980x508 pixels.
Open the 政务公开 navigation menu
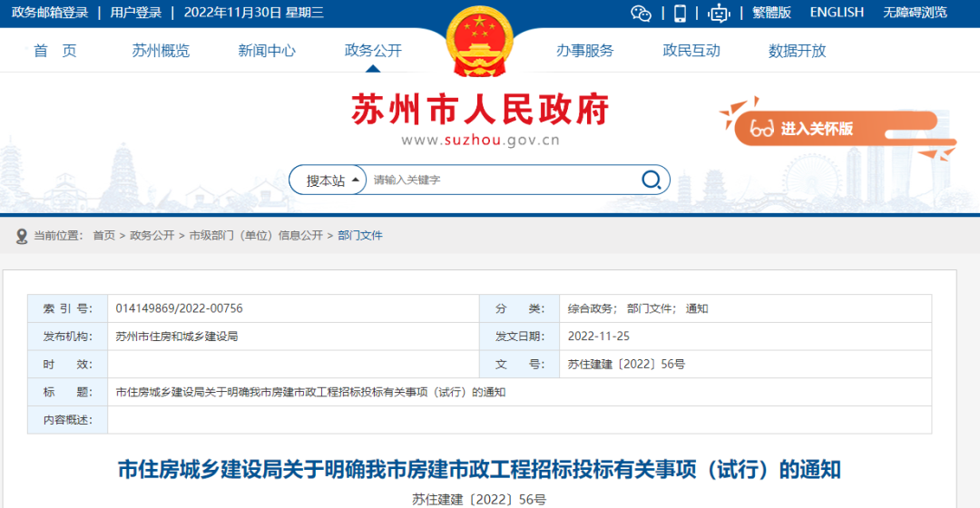click(x=373, y=51)
